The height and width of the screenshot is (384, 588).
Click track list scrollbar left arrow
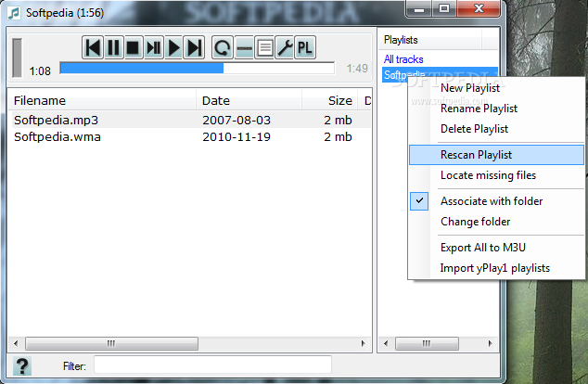(x=16, y=343)
